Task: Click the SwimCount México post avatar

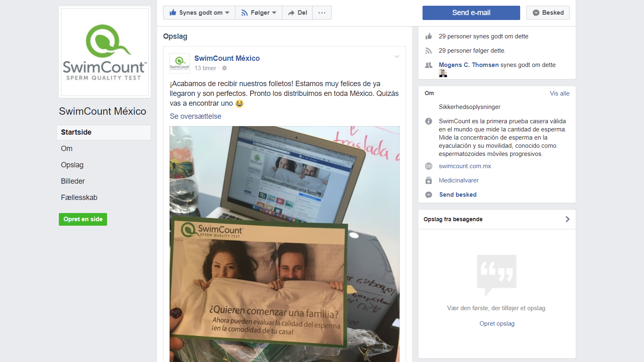Action: point(180,63)
